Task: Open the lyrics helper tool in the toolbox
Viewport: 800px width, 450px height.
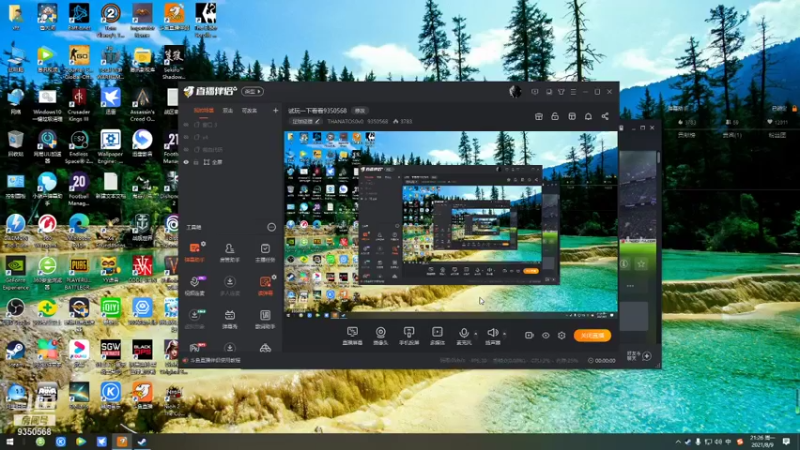Action: [265, 319]
